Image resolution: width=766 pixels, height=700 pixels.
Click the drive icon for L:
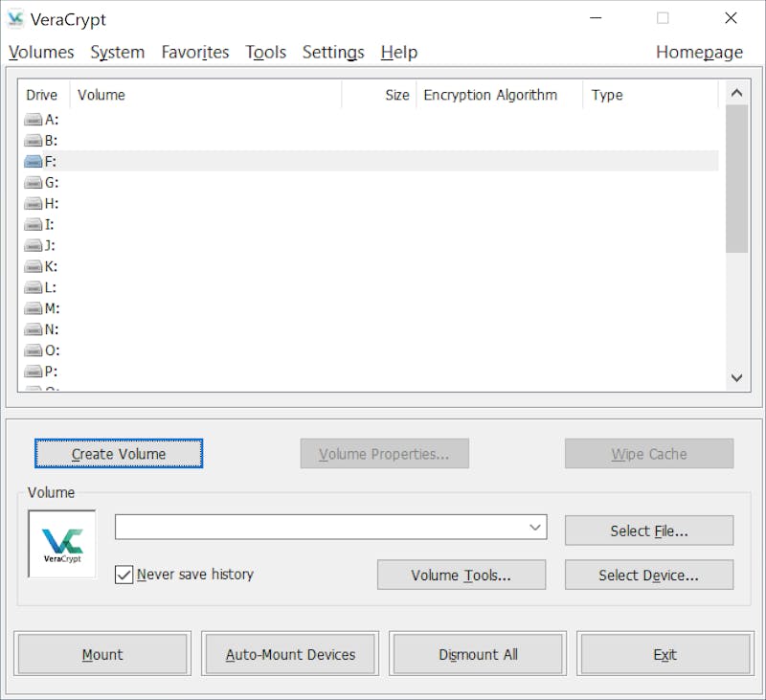[34, 287]
